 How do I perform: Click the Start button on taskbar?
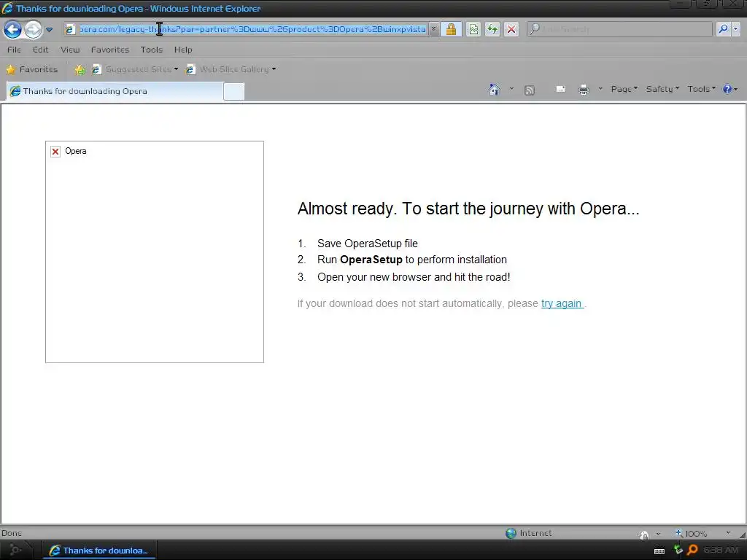16,551
